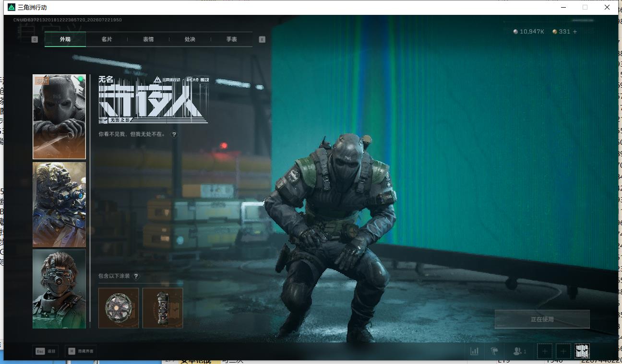Screen dimensions: 622x364
Task: Click the 正在使用 button
Action: [x=542, y=319]
